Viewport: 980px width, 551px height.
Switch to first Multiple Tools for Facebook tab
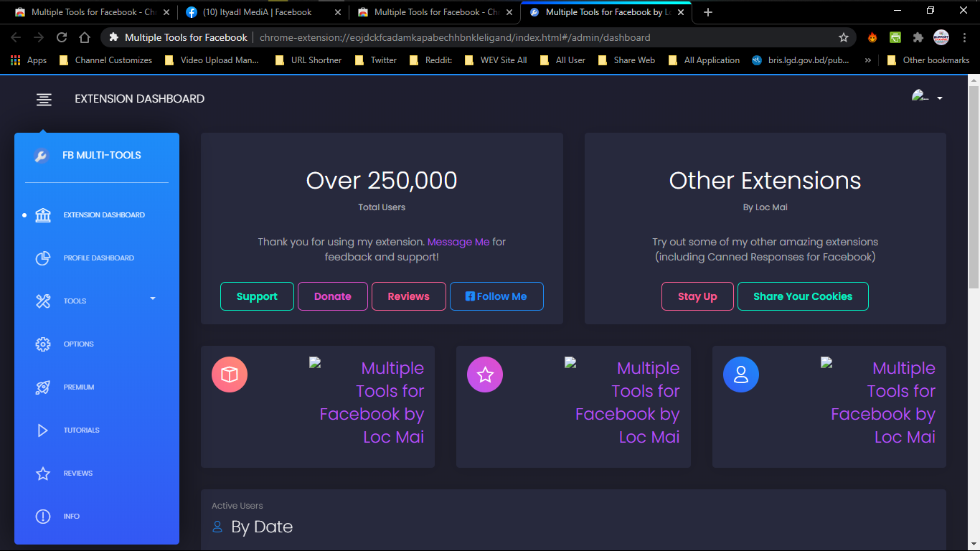pyautogui.click(x=92, y=12)
